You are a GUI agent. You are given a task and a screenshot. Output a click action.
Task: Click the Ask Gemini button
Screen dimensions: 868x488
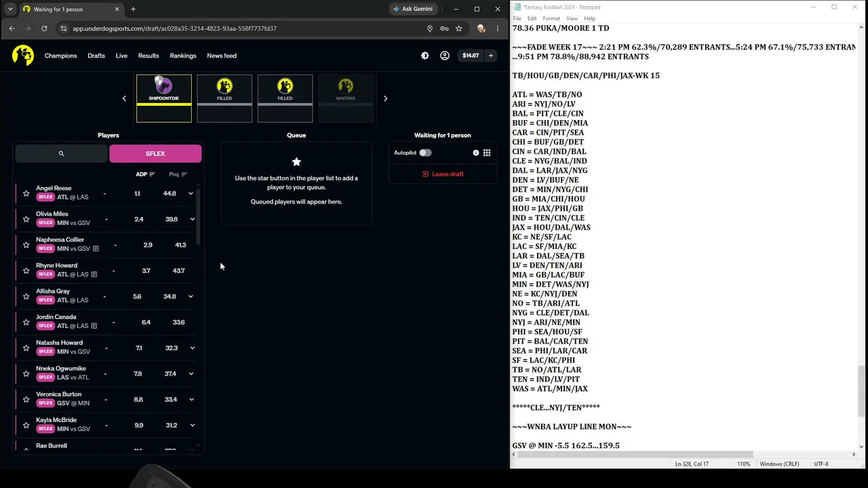[x=412, y=9]
